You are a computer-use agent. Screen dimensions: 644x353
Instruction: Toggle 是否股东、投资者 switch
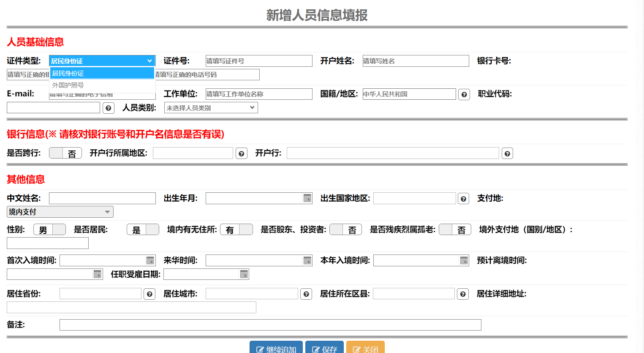[345, 230]
